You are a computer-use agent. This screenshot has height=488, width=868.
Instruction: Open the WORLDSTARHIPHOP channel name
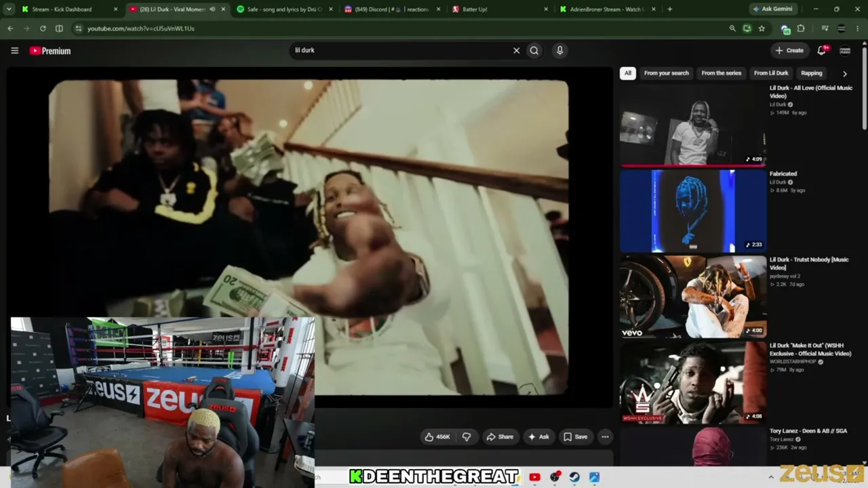click(x=794, y=362)
